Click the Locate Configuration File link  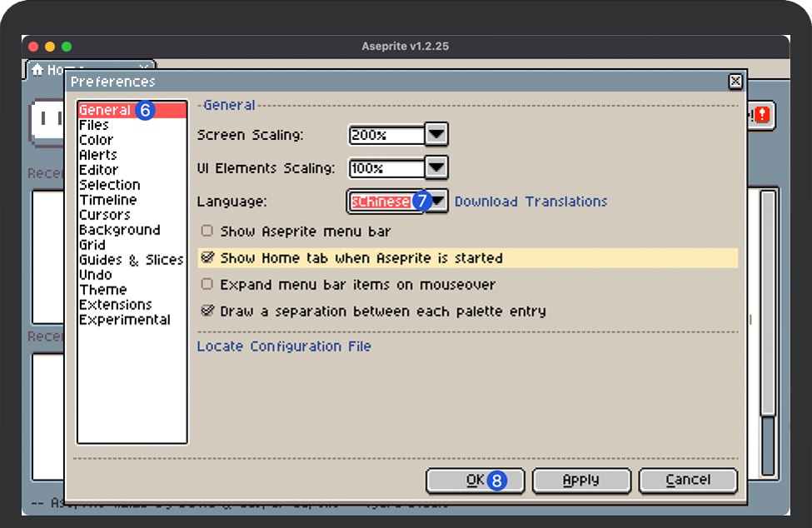284,346
